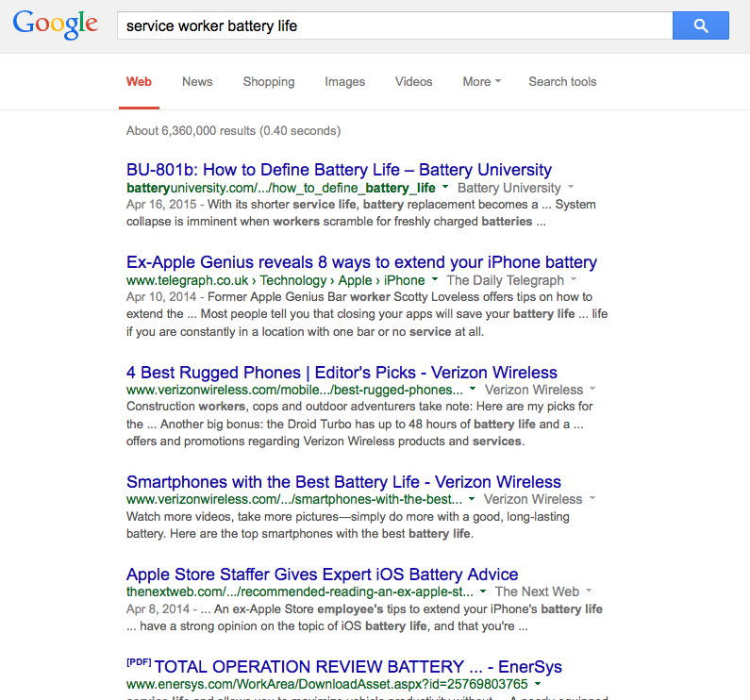Open TOTAL OPERATION REVIEW BATTERY EnerSys PDF
This screenshot has width=750, height=700.
coord(358,666)
